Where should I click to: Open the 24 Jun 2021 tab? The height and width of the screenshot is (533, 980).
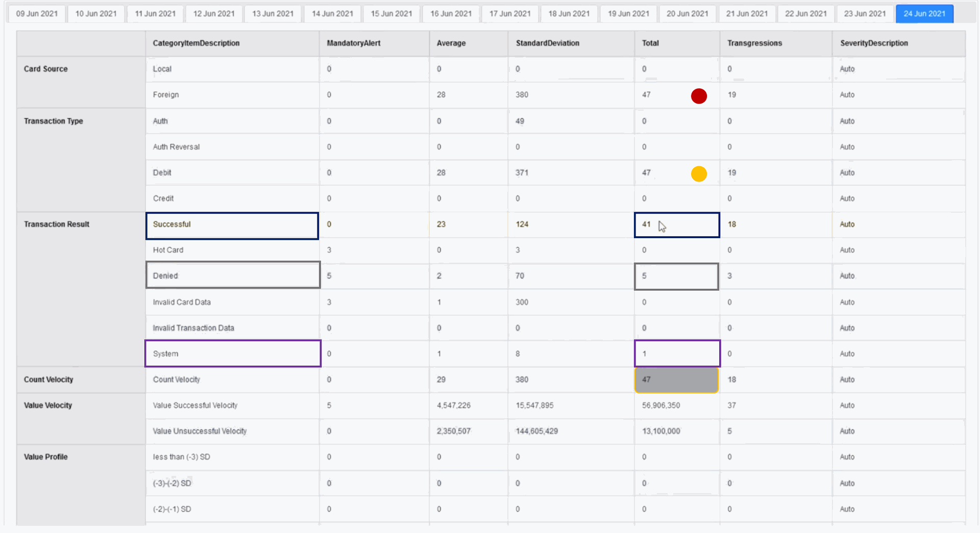coord(924,14)
